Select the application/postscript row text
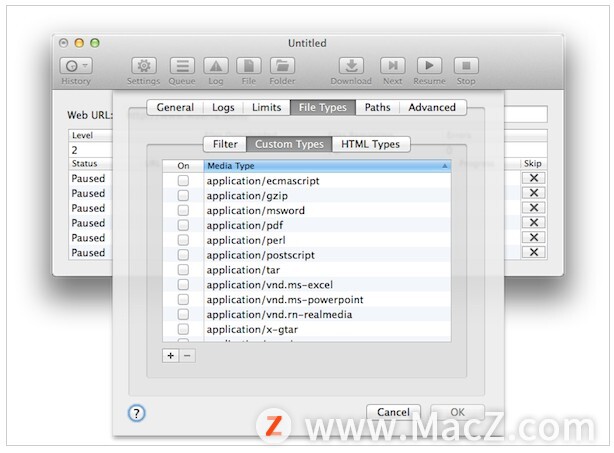Image resolution: width=614 pixels, height=453 pixels. click(x=261, y=255)
